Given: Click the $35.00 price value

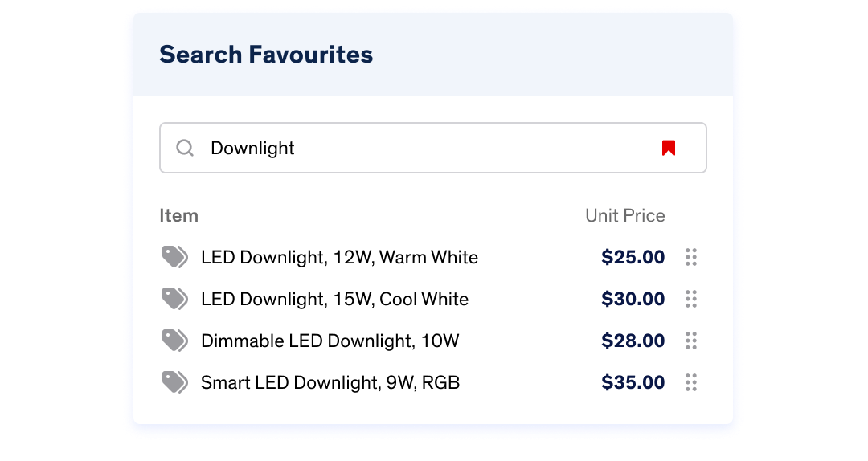Looking at the screenshot, I should [x=633, y=382].
